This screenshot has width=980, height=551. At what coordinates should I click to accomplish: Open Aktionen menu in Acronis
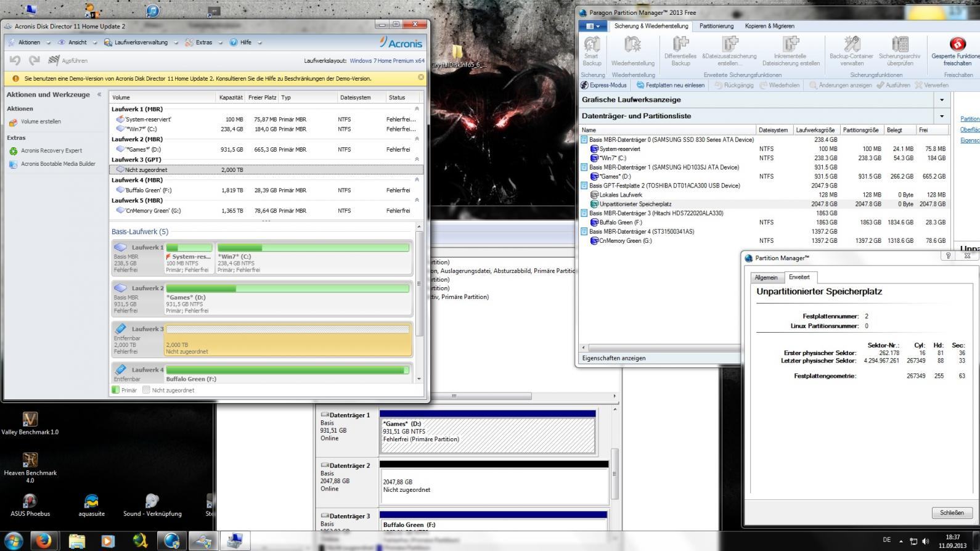tap(30, 43)
